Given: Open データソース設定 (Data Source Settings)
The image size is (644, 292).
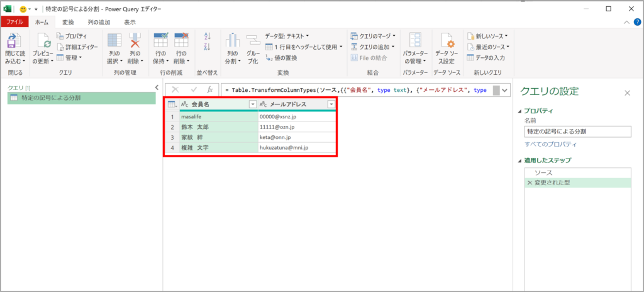Looking at the screenshot, I should click(445, 43).
